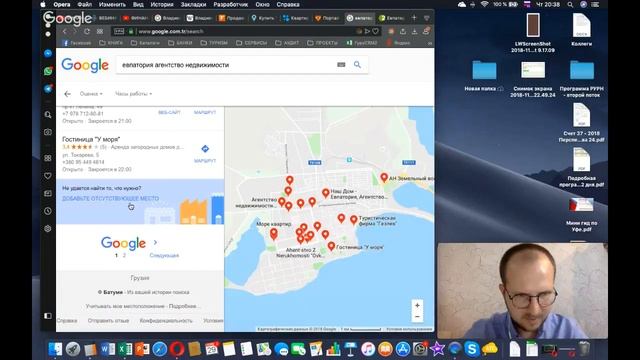Image resolution: width=640 pixels, height=360 pixels.
Task: Open the Закладки menu
Action: click(193, 4)
